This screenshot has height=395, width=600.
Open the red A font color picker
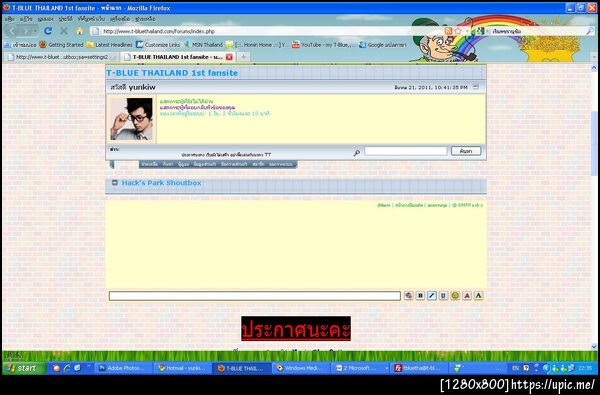pyautogui.click(x=467, y=295)
